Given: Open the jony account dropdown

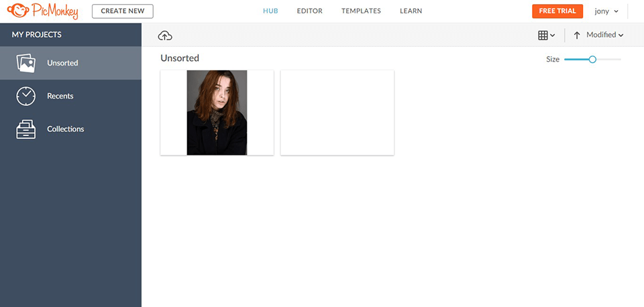Looking at the screenshot, I should 606,11.
